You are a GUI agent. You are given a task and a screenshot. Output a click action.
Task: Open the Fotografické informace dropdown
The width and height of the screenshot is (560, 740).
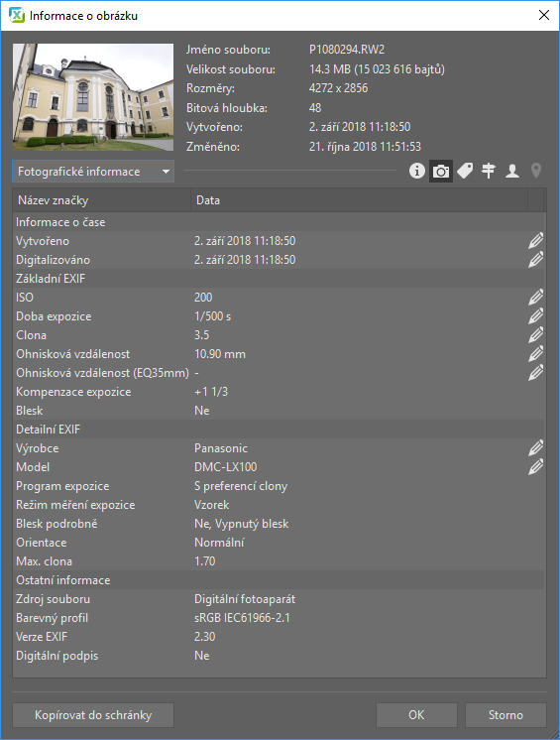pyautogui.click(x=93, y=172)
